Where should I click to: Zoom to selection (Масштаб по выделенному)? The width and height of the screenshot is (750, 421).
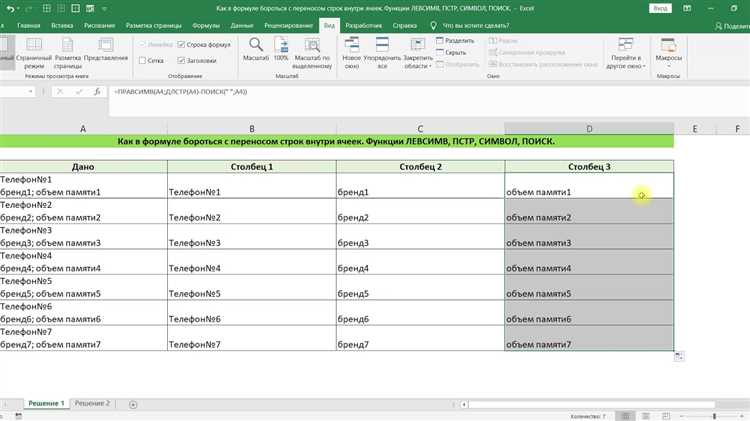pyautogui.click(x=312, y=54)
